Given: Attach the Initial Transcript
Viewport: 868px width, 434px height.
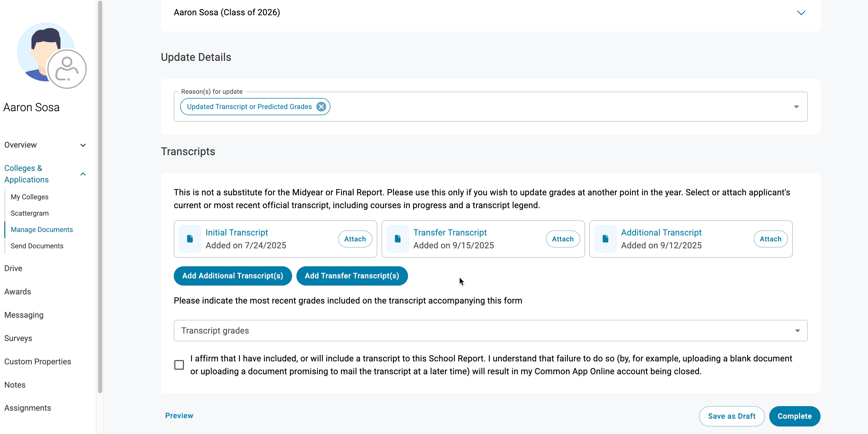Looking at the screenshot, I should point(355,239).
